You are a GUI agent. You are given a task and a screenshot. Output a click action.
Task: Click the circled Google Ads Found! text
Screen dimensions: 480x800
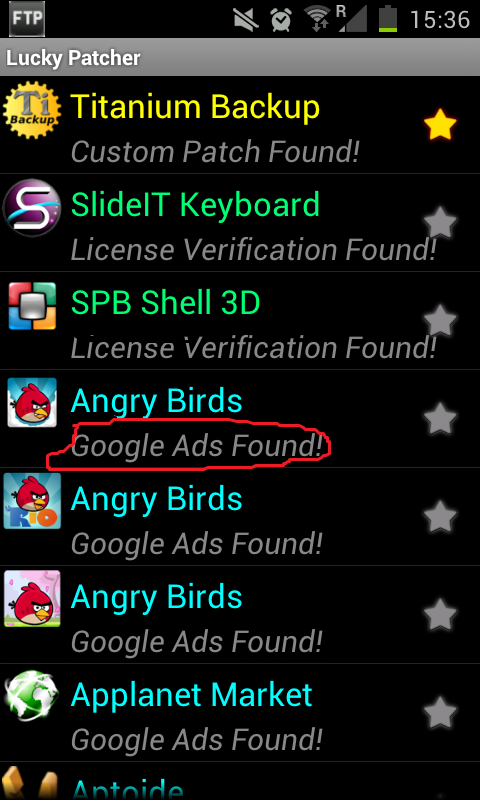pos(197,446)
